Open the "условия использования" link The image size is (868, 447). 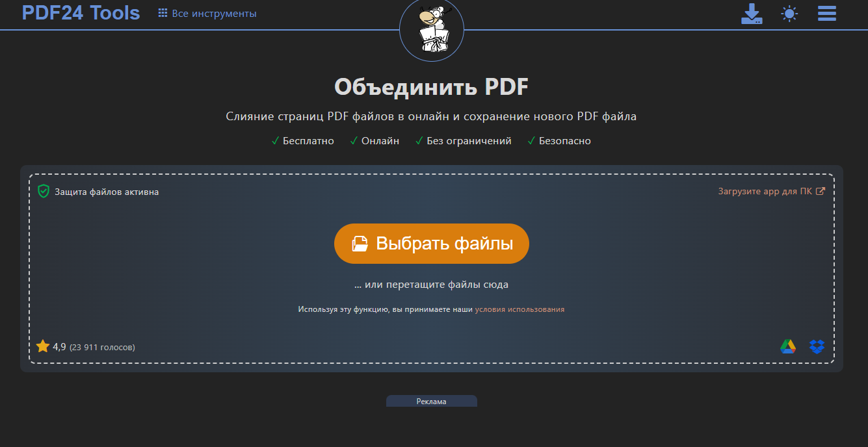[519, 309]
